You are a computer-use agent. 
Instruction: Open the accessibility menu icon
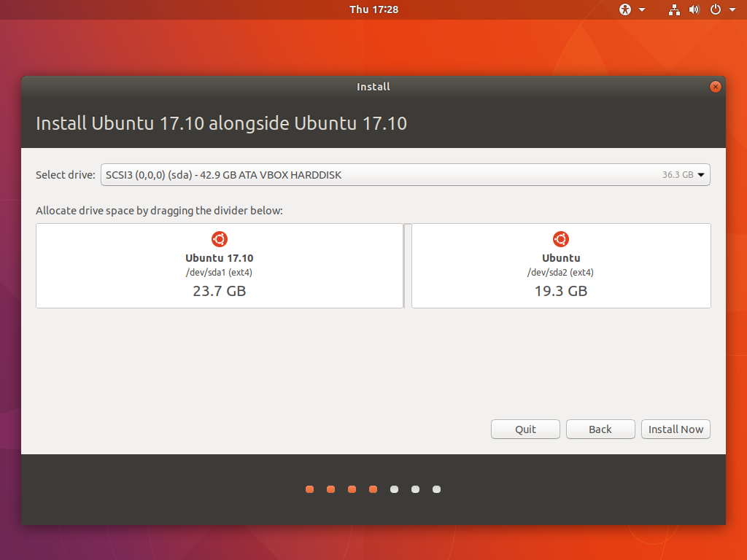tap(624, 9)
